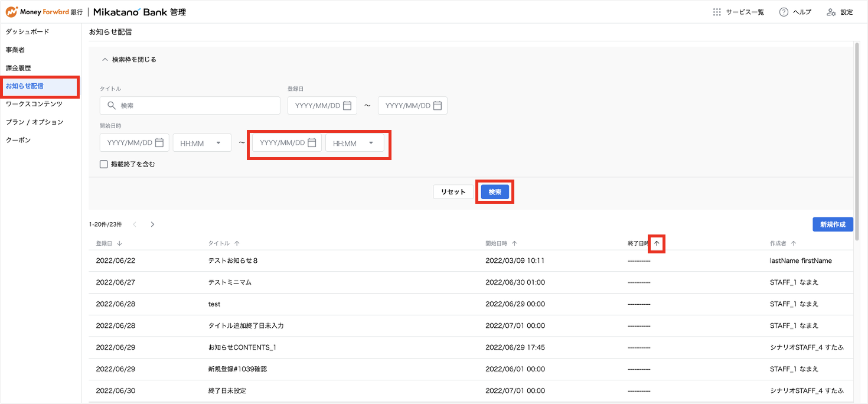Go to next results page arrow
Screen dimensions: 868x404
click(x=152, y=224)
